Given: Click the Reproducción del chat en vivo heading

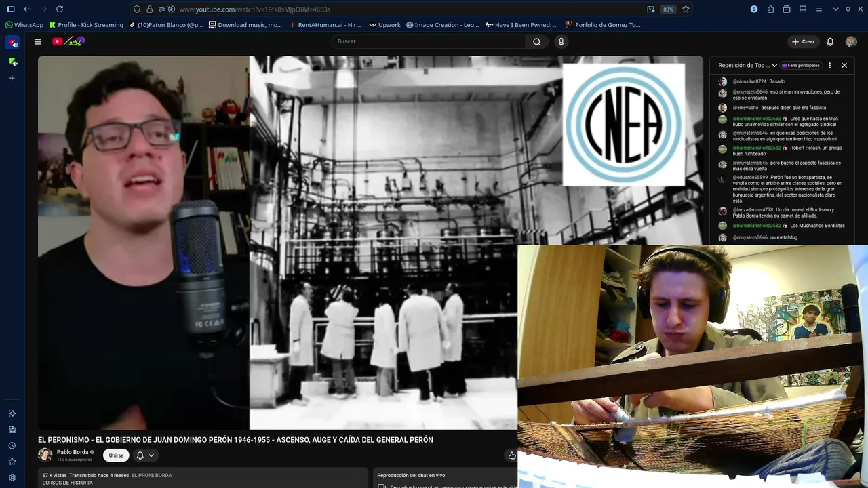Looking at the screenshot, I should point(411,475).
